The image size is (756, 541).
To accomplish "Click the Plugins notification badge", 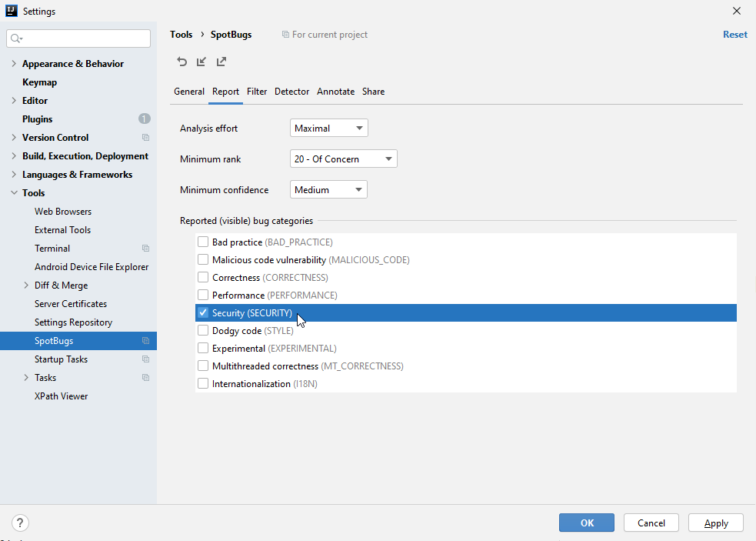I will (x=144, y=119).
